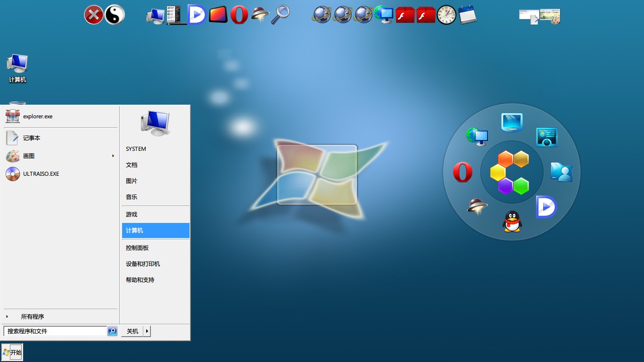Viewport: 644px width, 362px height.
Task: Open 音乐 in the Start menu
Action: pyautogui.click(x=156, y=197)
